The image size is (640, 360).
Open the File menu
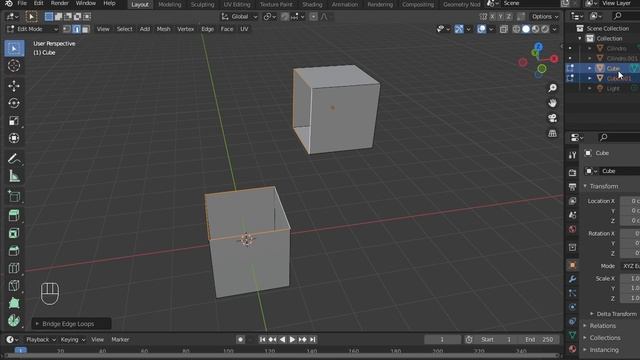tap(22, 3)
